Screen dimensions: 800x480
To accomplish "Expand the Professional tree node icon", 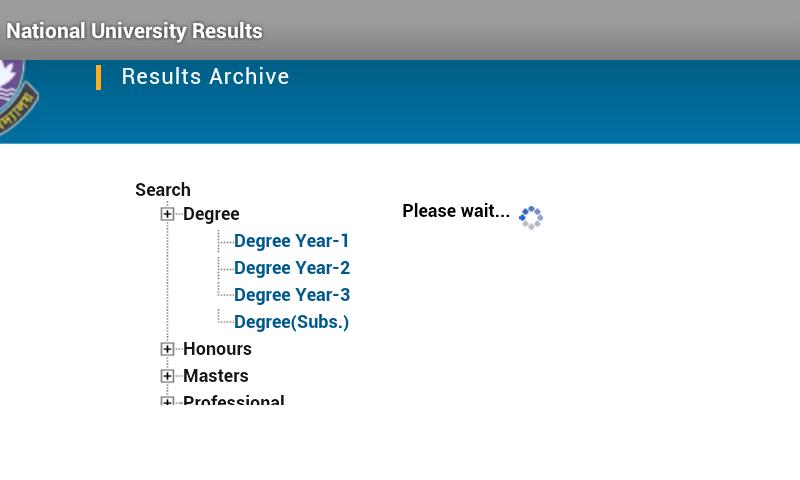I will point(167,402).
